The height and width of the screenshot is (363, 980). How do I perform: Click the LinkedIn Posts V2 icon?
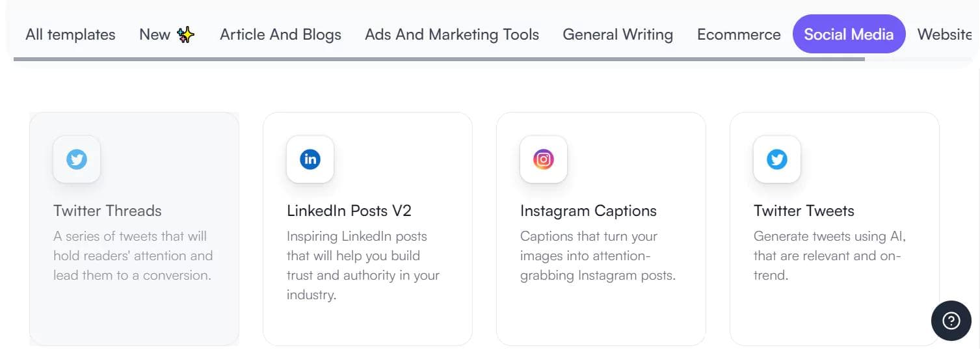[x=310, y=159]
